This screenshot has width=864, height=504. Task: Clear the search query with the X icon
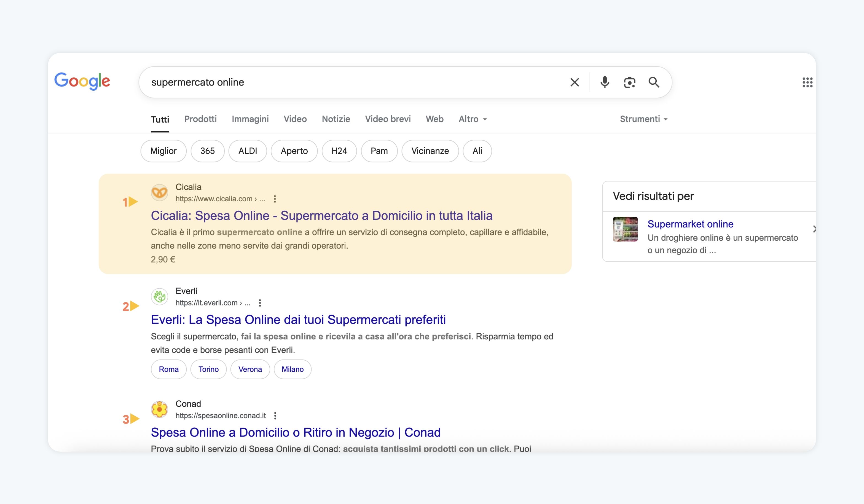point(575,82)
